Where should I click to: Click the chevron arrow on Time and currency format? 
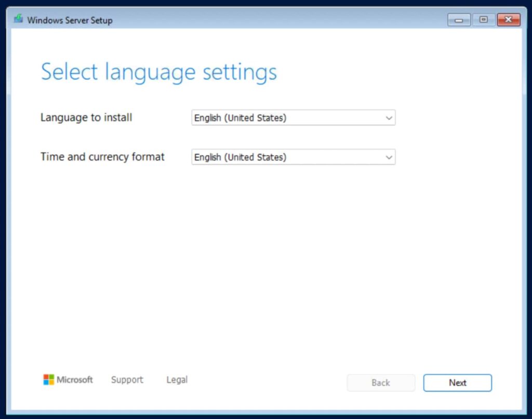coord(388,157)
